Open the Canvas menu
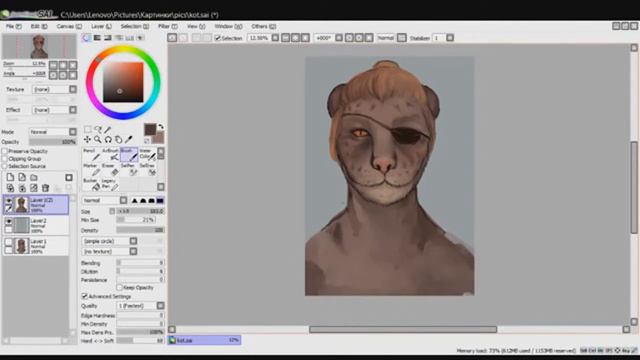This screenshot has width=640, height=360. (69, 26)
